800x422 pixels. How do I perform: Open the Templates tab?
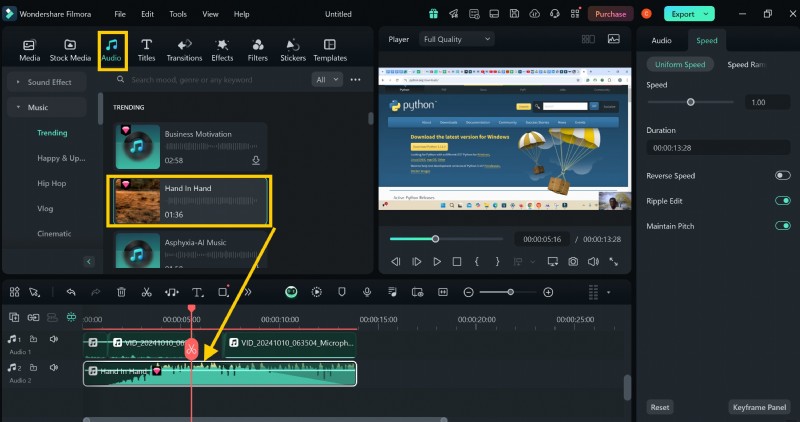pyautogui.click(x=330, y=50)
